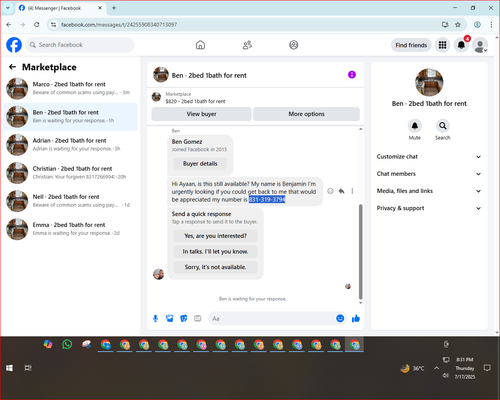This screenshot has width=500, height=400.
Task: Open the Home icon in top navigation
Action: point(200,45)
